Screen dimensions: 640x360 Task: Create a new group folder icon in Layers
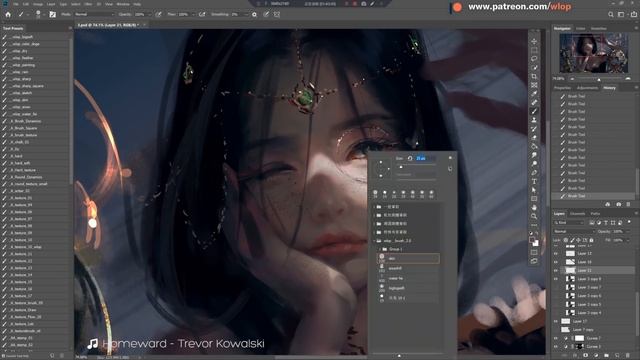click(x=607, y=356)
